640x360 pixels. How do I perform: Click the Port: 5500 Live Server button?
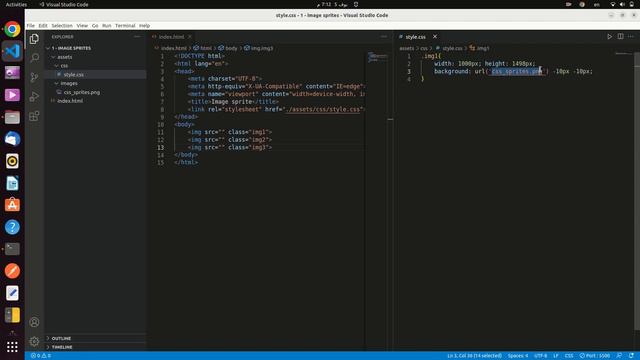point(595,356)
